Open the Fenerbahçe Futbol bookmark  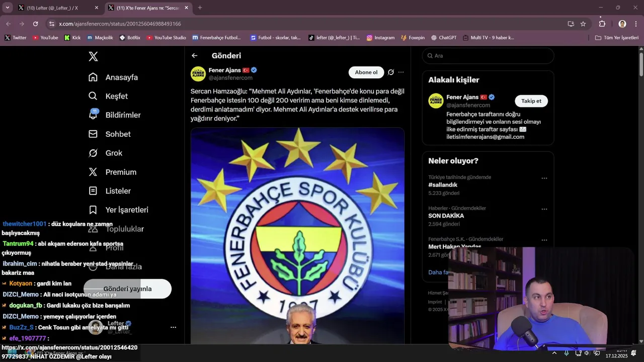pos(216,38)
